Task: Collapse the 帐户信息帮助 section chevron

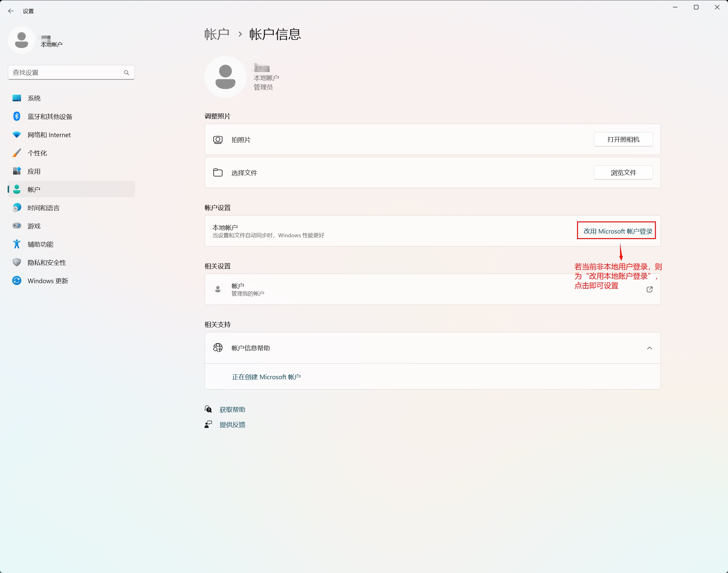Action: [649, 348]
